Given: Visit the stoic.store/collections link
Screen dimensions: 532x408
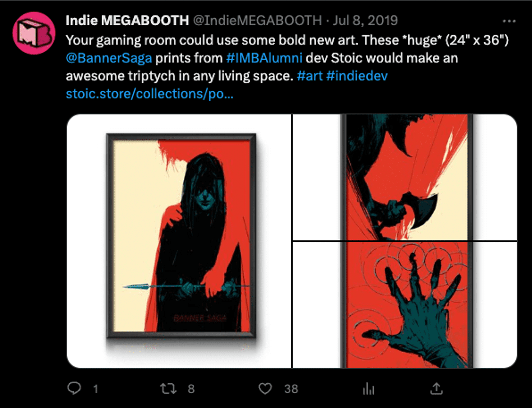Looking at the screenshot, I should click(150, 94).
